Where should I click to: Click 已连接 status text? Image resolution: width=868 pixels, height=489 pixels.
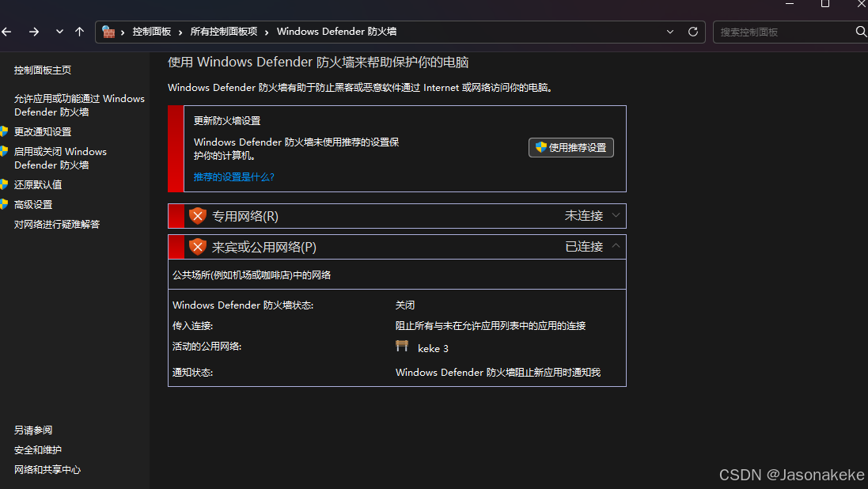pos(583,247)
